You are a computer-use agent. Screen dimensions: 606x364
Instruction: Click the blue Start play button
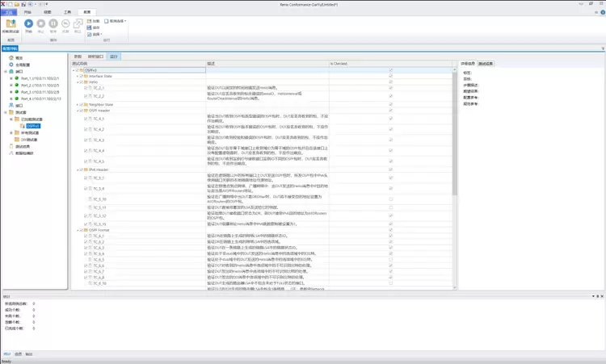point(29,25)
